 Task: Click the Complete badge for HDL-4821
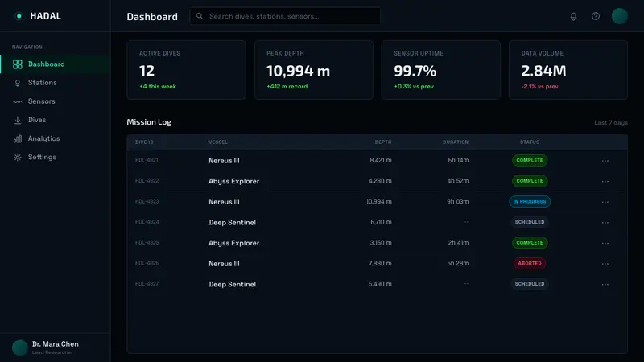point(530,160)
